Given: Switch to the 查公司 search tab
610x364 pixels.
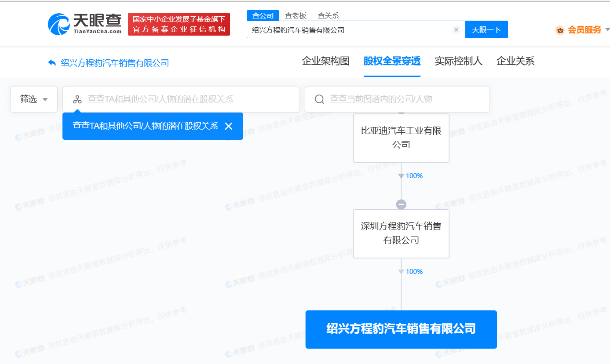Looking at the screenshot, I should click(x=263, y=15).
